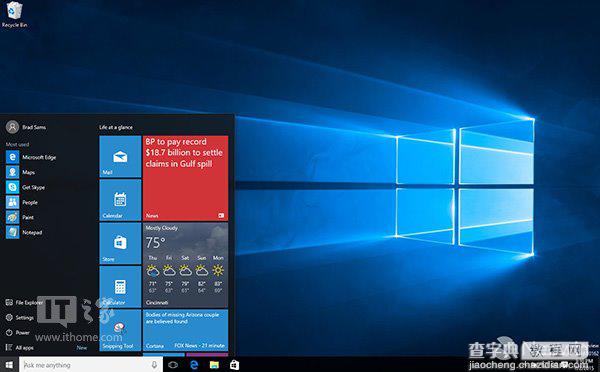Click the microphone icon in search box
600x372 pixels.
(154, 365)
